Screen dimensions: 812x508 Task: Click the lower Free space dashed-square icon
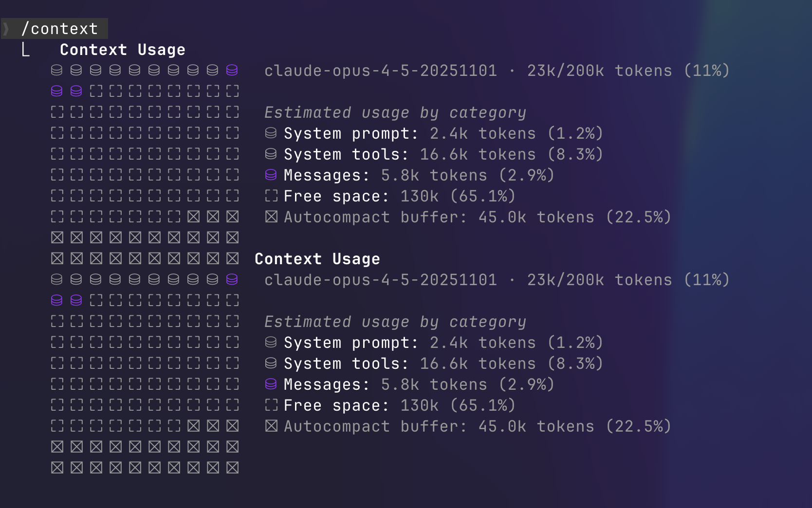coord(271,405)
